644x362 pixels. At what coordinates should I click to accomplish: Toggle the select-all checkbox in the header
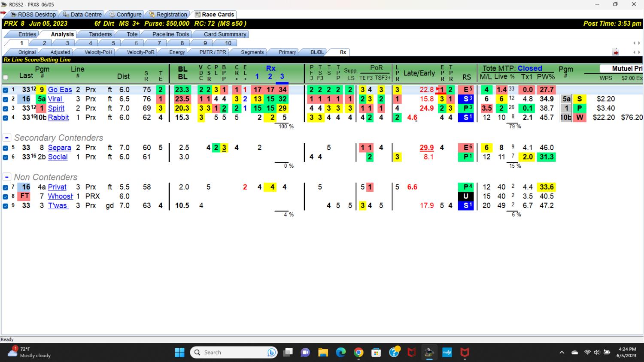pyautogui.click(x=6, y=78)
